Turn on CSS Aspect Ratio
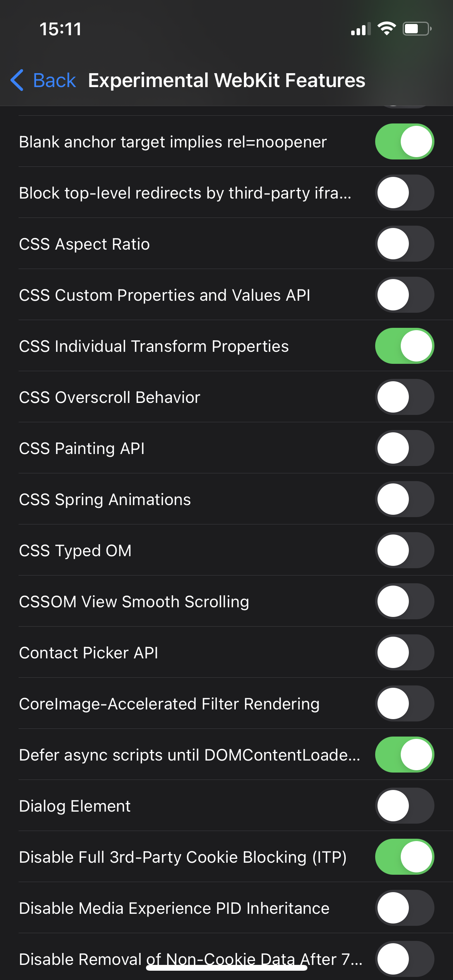 [x=404, y=244]
